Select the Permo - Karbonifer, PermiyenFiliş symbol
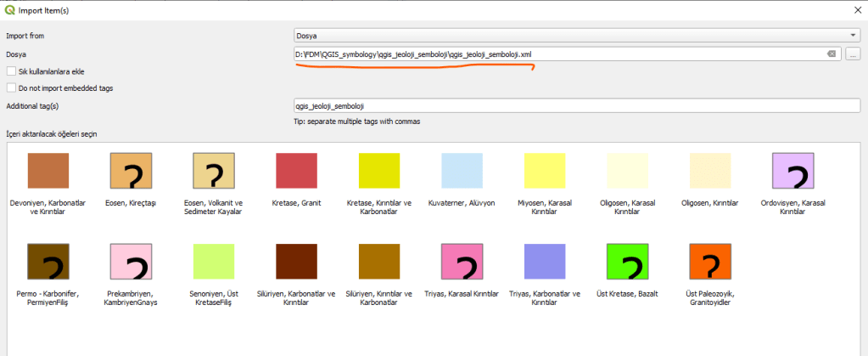 48,264
